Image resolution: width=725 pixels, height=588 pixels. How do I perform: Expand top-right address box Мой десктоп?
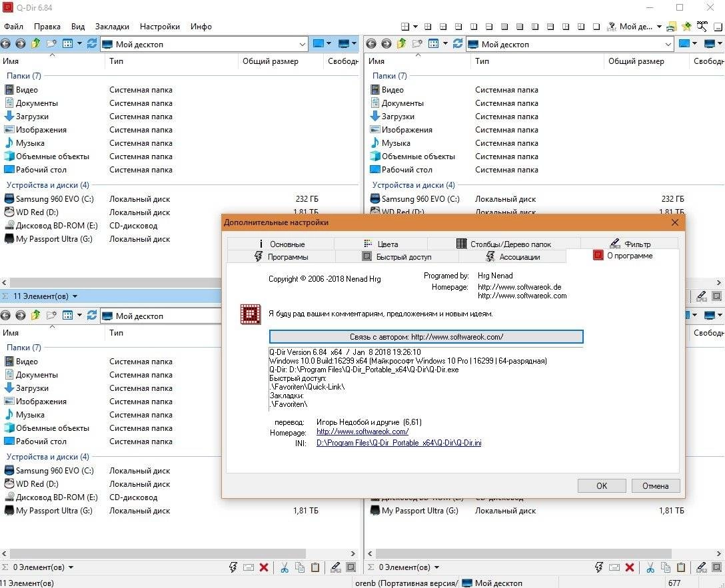(668, 45)
